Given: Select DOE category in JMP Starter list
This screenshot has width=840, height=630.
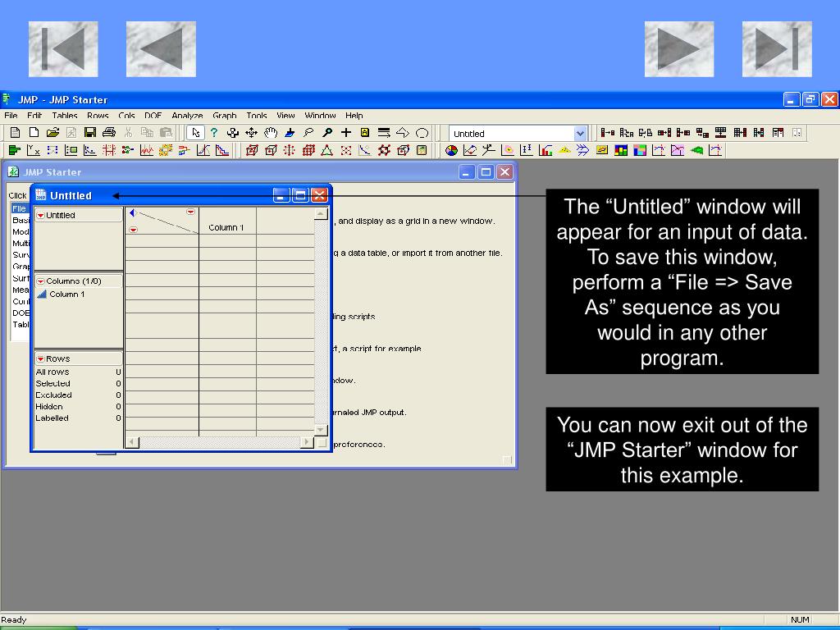Looking at the screenshot, I should pos(21,313).
